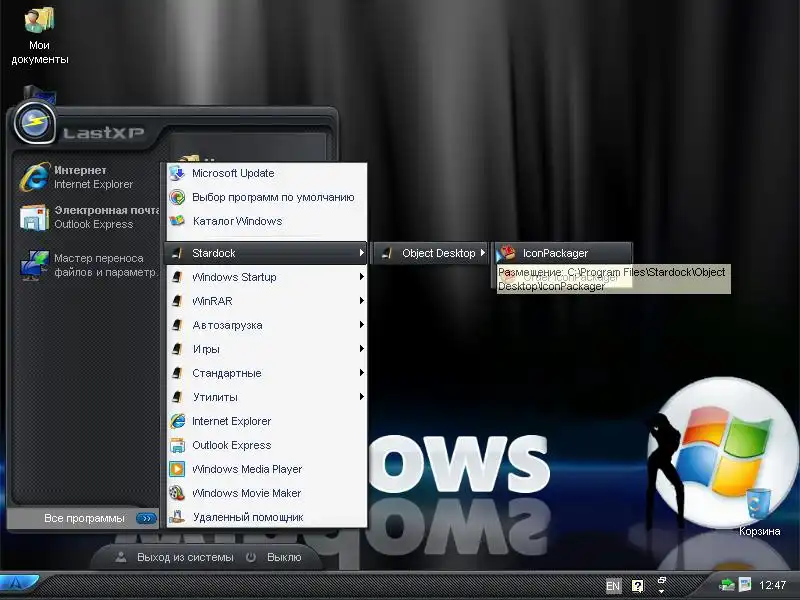
Task: Open the Игры folder
Action: [x=266, y=349]
